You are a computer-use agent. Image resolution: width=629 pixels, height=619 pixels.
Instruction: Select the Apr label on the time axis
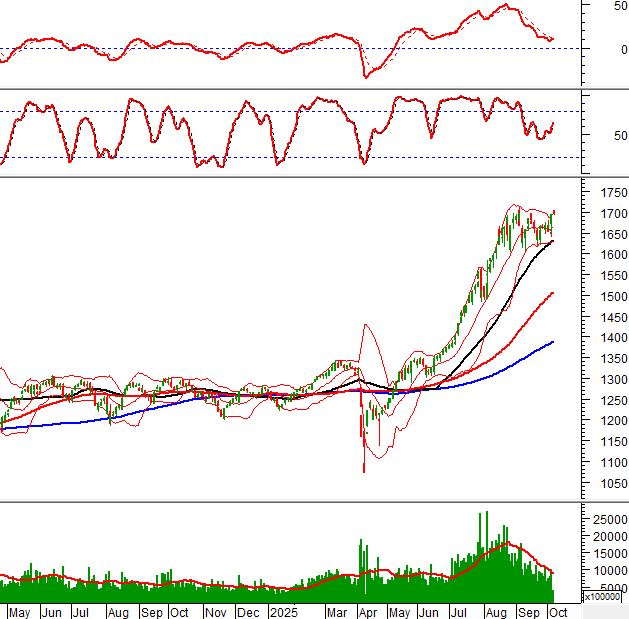370,612
